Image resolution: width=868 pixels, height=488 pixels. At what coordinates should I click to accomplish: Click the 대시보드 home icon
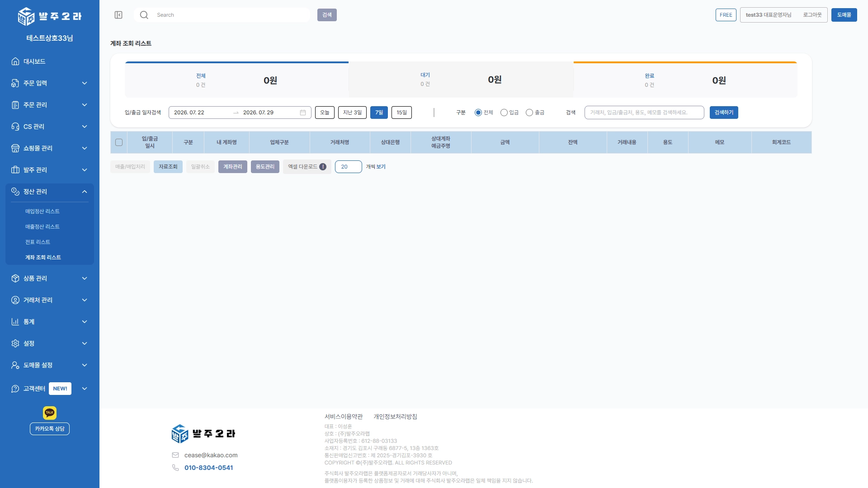[x=15, y=61]
